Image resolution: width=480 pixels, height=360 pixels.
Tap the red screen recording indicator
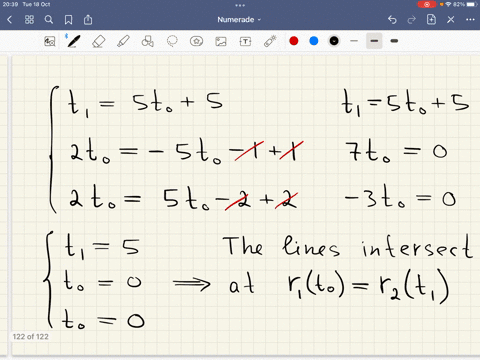(427, 4)
